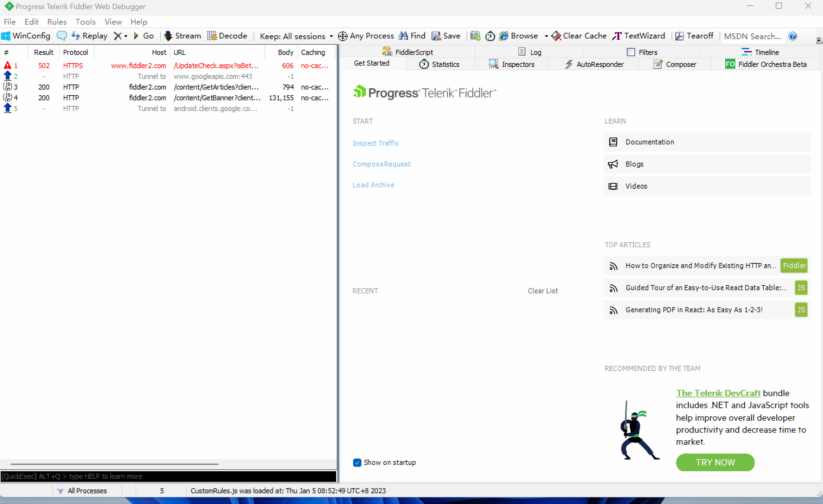This screenshot has height=504, width=823.
Task: Sort sessions by Result column header
Action: (x=44, y=52)
